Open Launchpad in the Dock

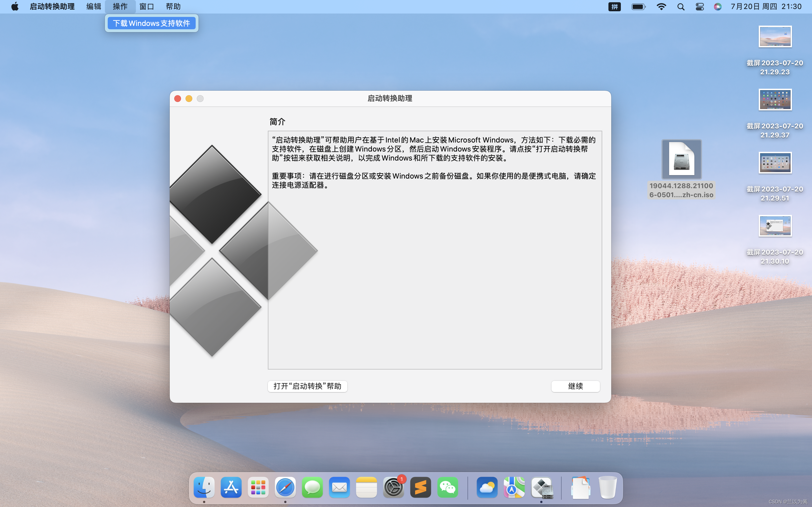pos(258,487)
